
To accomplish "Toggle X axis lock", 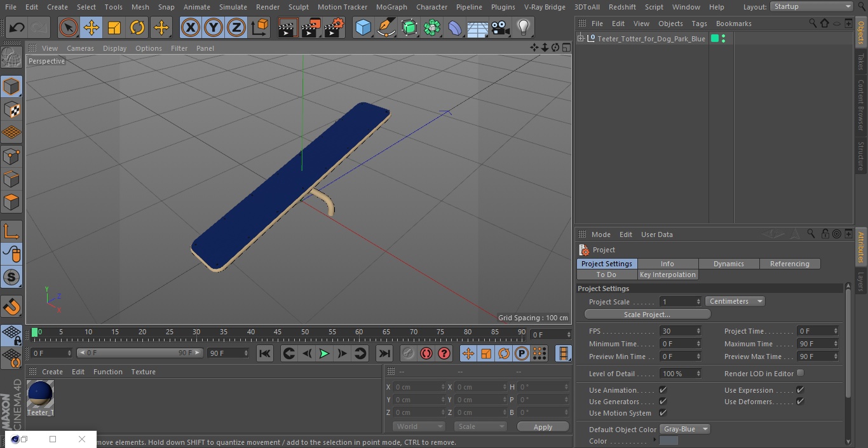I will pyautogui.click(x=190, y=27).
